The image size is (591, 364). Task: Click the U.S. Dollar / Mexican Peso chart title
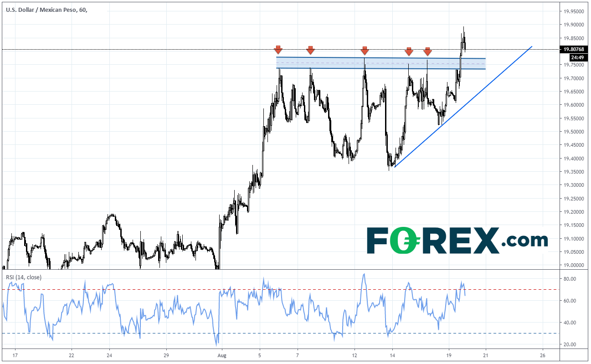pyautogui.click(x=47, y=10)
